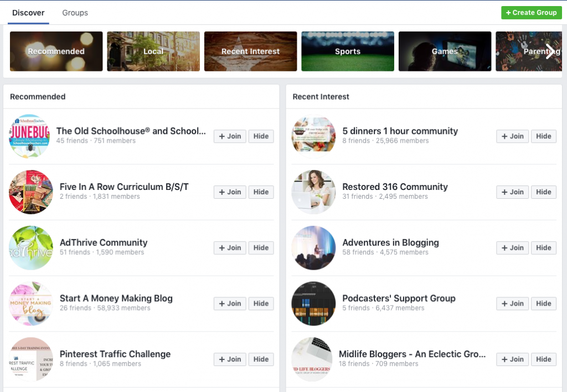Hide Restored 316 Community group
This screenshot has height=392, width=567.
pos(544,192)
